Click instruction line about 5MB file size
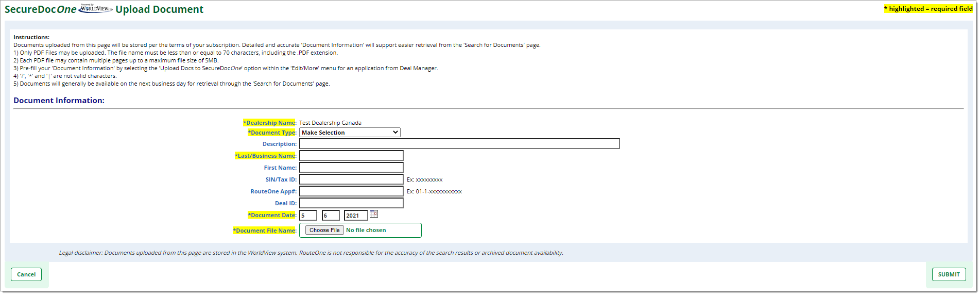Image resolution: width=980 pixels, height=295 pixels. pyautogui.click(x=116, y=60)
